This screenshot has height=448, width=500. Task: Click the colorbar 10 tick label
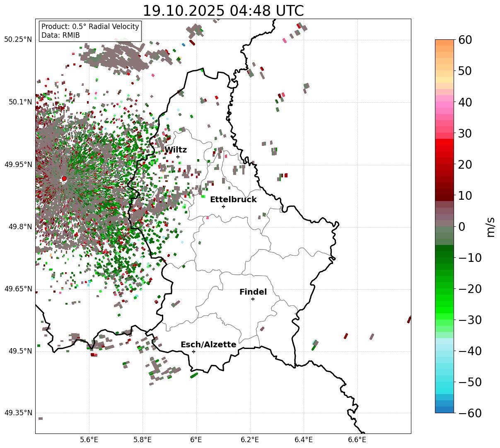465,195
